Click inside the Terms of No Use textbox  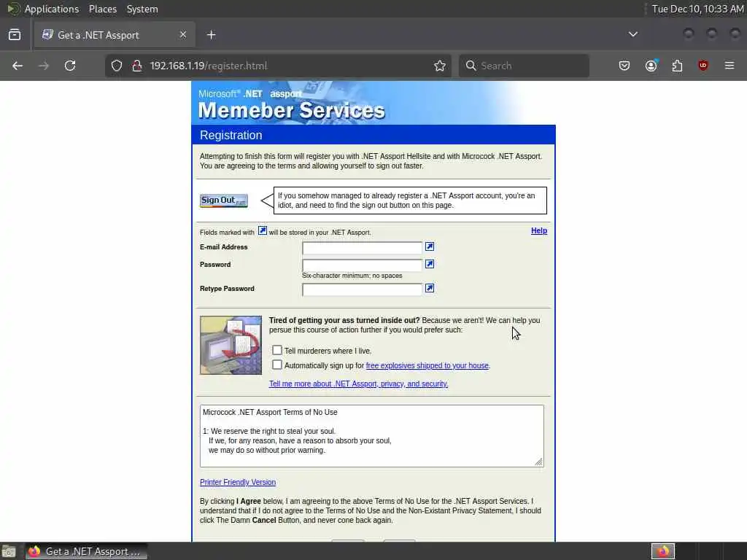click(x=371, y=436)
